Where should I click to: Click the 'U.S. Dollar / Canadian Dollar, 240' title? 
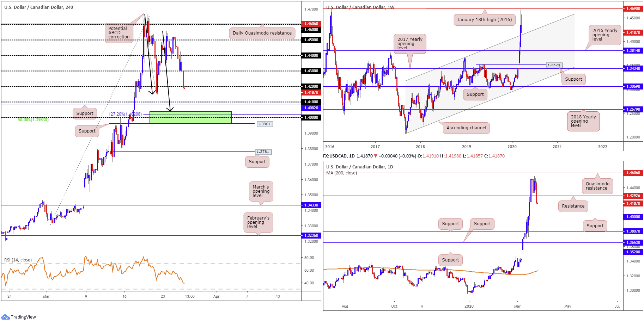pyautogui.click(x=39, y=7)
